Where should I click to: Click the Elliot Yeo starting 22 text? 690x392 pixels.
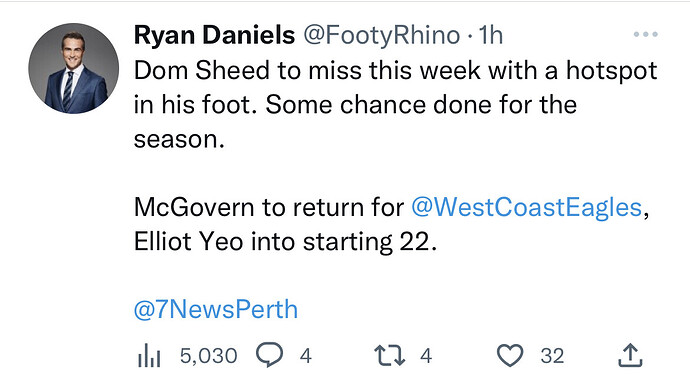[285, 242]
